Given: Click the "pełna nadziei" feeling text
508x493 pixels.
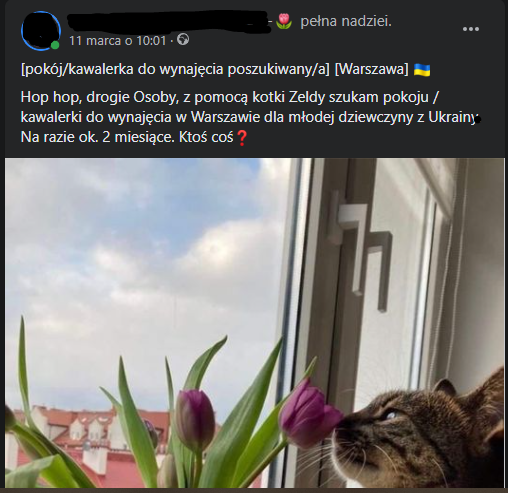Looking at the screenshot, I should [346, 21].
